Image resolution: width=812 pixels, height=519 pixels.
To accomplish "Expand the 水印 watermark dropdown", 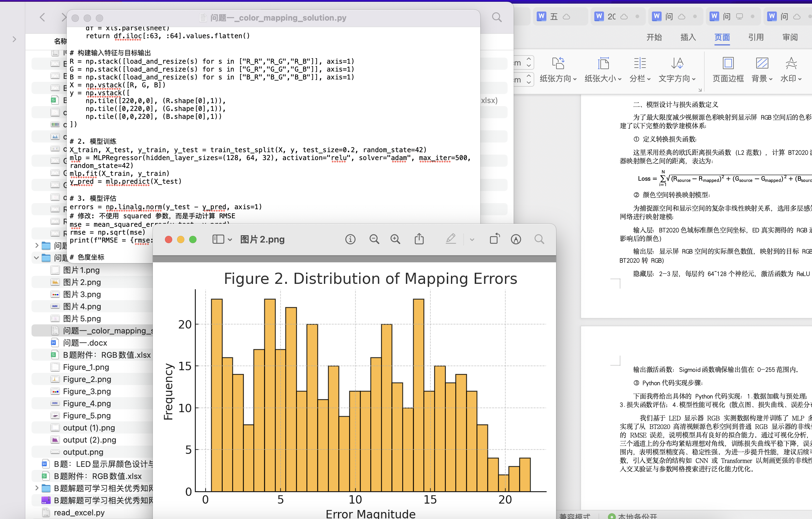I will tap(791, 79).
